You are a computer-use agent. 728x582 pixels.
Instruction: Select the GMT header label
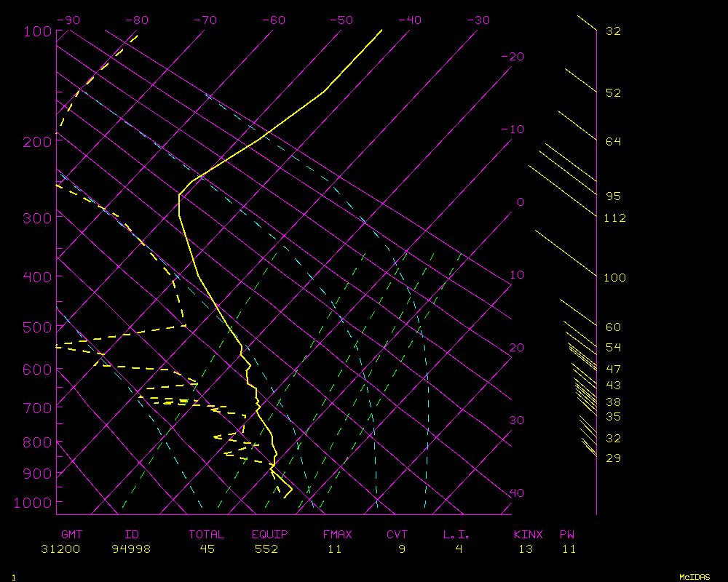71,535
